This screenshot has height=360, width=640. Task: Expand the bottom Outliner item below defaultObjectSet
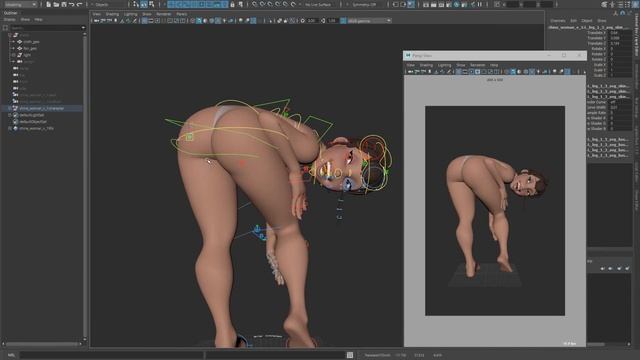click(9, 128)
